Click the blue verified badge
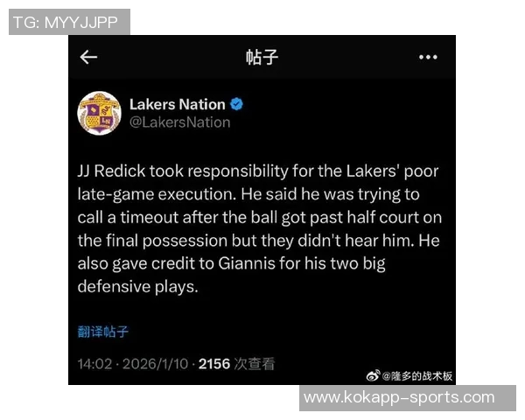 (x=236, y=104)
